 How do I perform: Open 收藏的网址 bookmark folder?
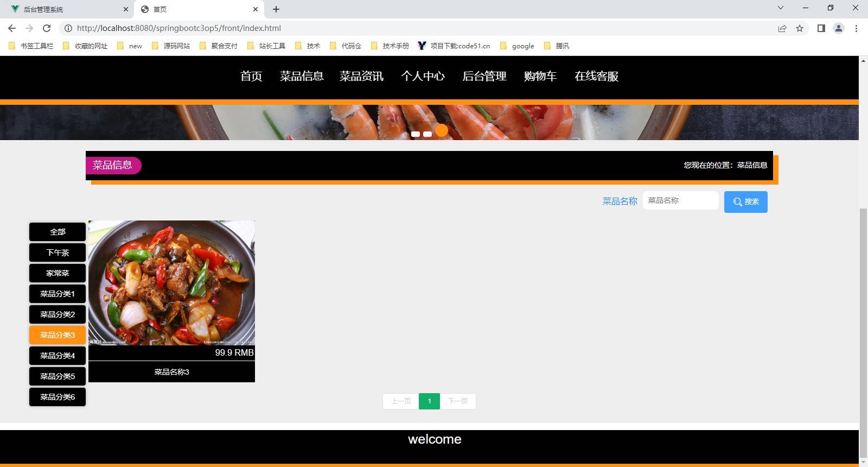[x=86, y=46]
